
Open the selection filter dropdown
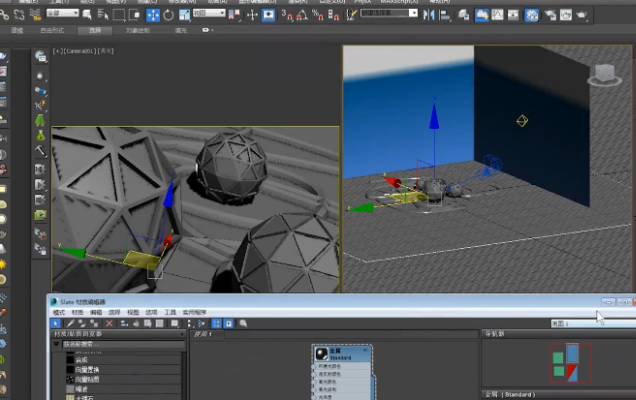coord(62,14)
